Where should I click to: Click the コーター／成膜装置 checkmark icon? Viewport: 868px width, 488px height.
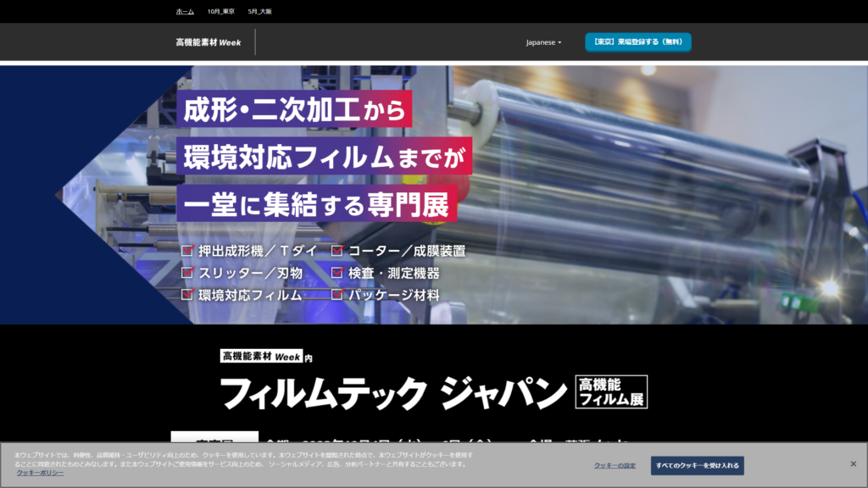[x=337, y=251]
